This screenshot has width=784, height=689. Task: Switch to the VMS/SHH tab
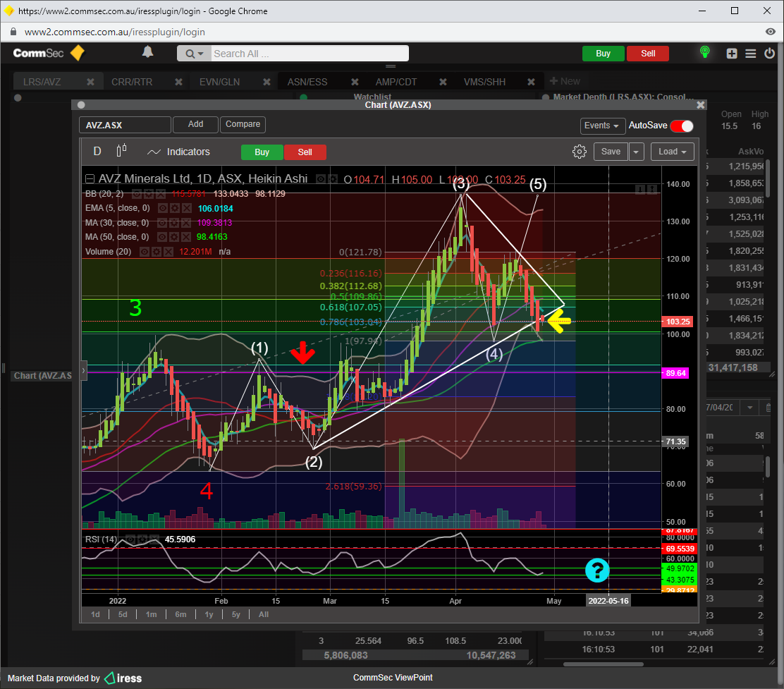(x=484, y=82)
